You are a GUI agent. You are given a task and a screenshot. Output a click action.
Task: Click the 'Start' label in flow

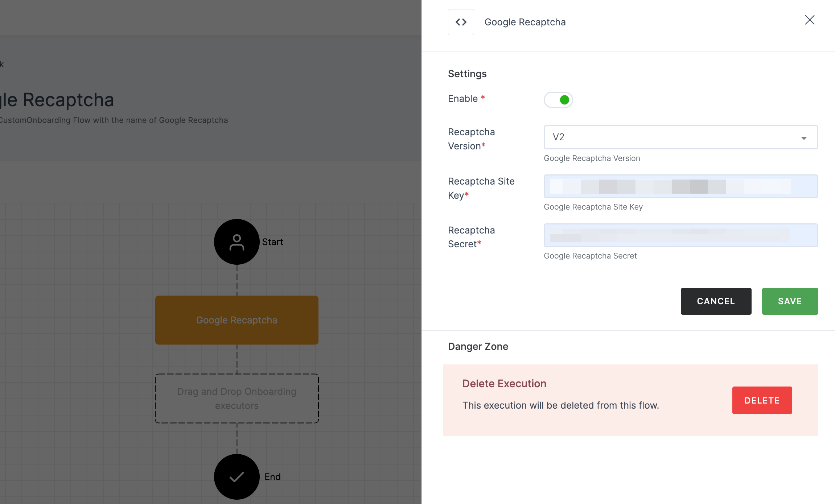272,242
